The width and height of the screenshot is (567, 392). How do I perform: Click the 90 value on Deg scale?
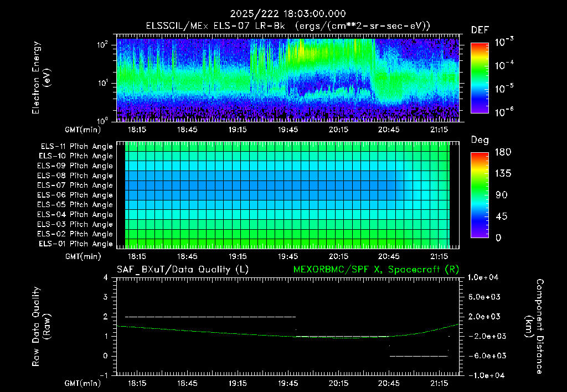coord(501,195)
